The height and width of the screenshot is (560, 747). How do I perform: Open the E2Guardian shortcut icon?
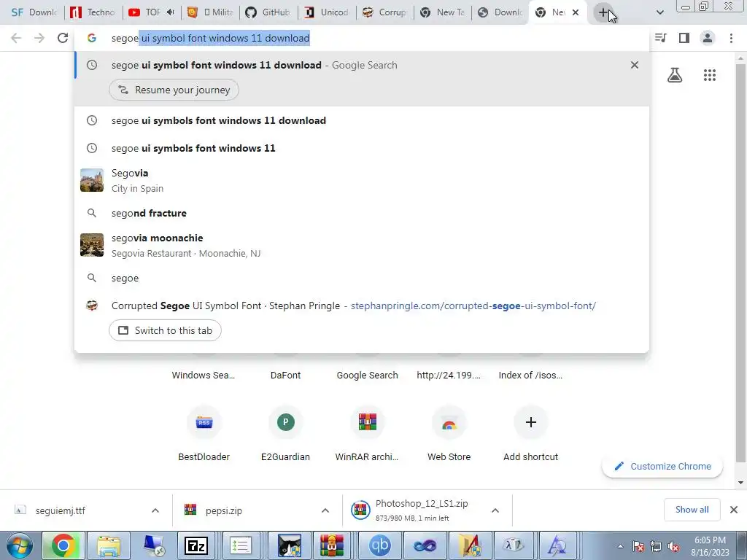point(286,422)
